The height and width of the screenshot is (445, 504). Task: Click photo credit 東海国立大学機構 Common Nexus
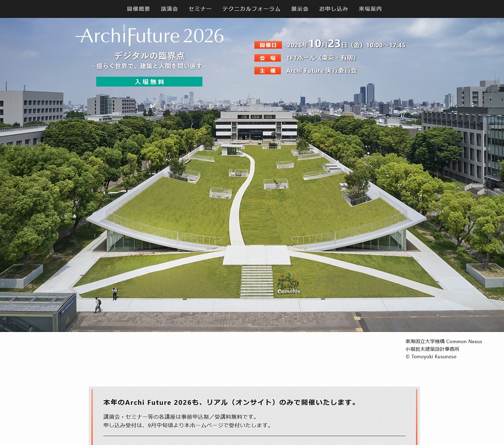click(443, 341)
